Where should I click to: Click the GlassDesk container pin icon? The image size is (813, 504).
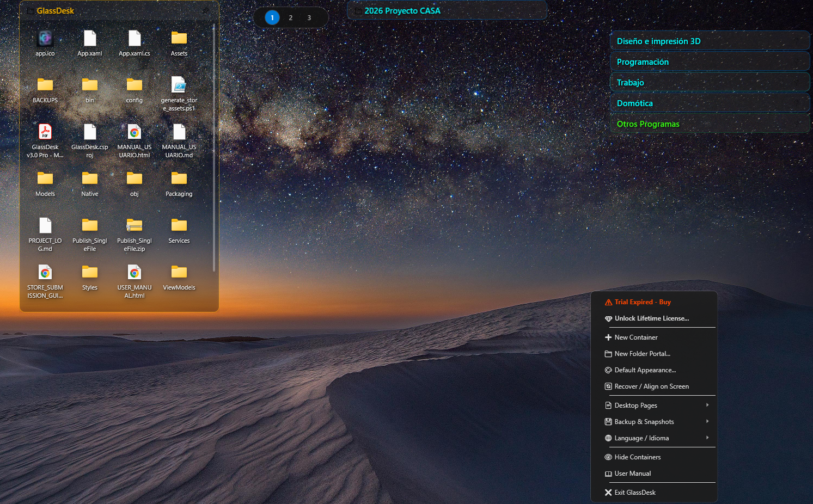(x=205, y=10)
